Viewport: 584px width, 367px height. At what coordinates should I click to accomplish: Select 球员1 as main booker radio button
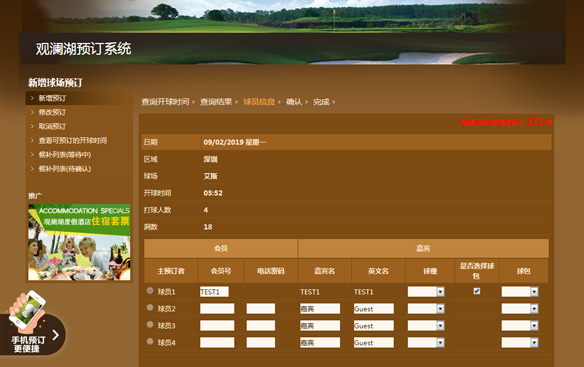click(150, 291)
